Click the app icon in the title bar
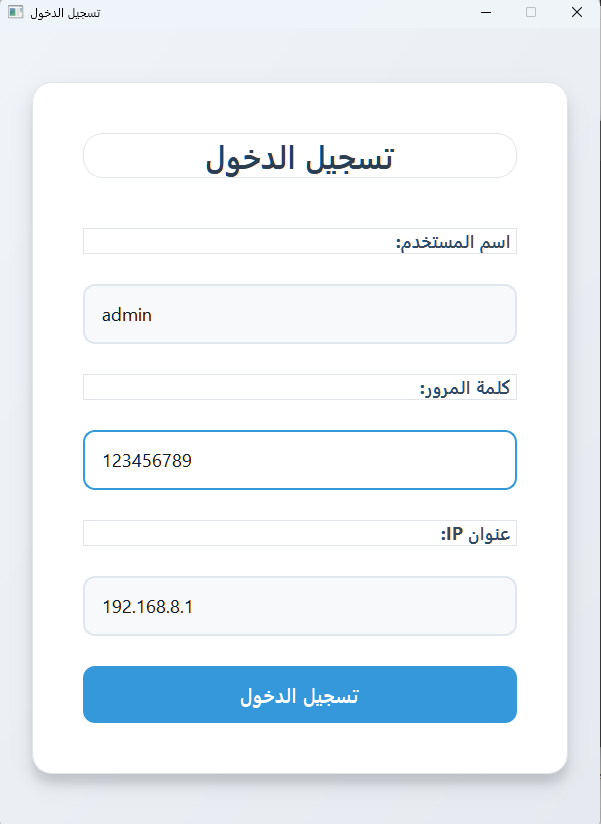Screen dimensions: 601x824 click(x=16, y=12)
